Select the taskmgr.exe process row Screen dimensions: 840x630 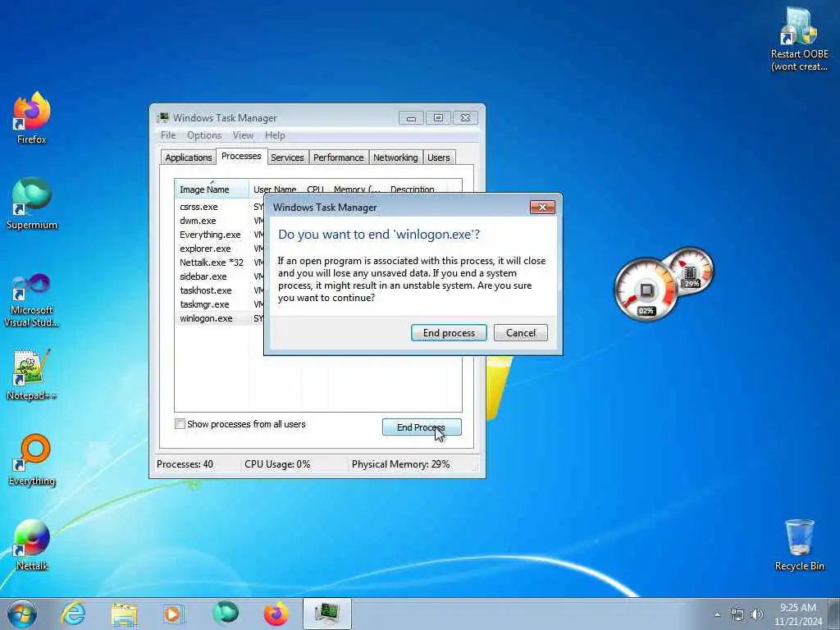pos(220,304)
